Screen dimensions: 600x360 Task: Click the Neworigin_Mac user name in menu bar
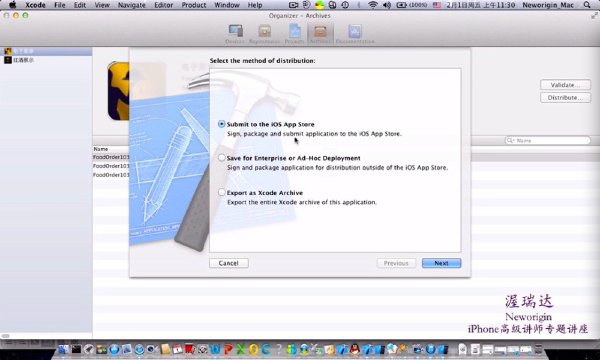coord(548,5)
